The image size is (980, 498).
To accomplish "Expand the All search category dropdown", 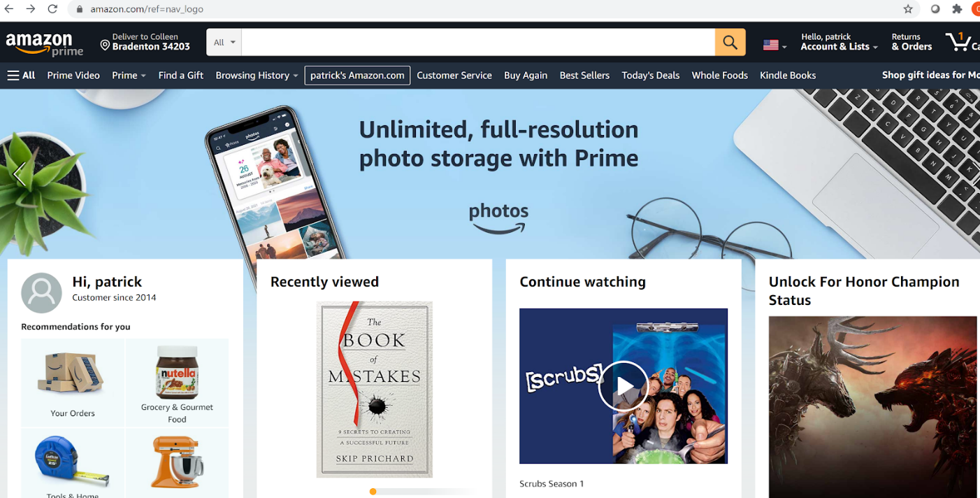I will click(224, 43).
